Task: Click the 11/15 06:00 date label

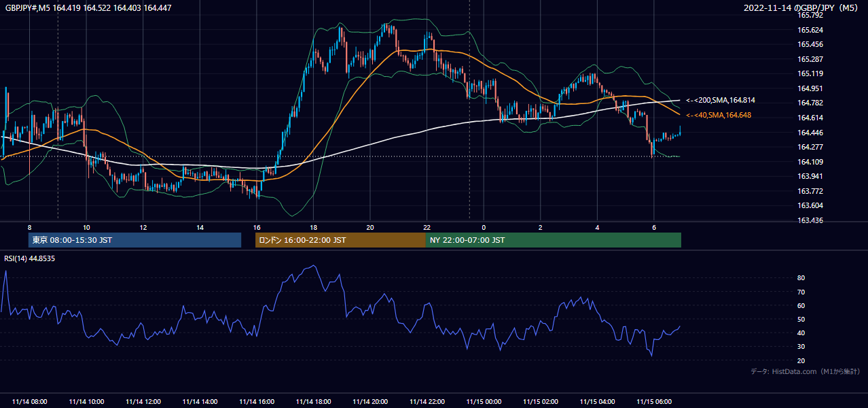Action: coord(654,402)
